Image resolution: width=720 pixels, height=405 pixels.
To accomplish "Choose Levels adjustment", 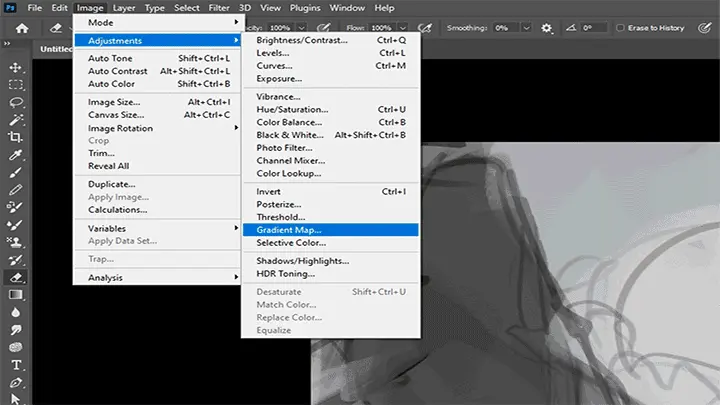I will (x=331, y=53).
